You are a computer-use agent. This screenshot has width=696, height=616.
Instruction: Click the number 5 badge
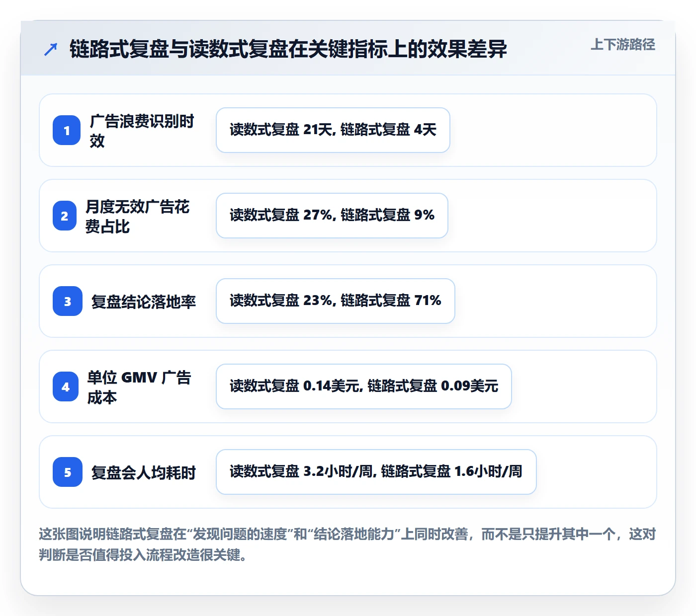(x=68, y=472)
